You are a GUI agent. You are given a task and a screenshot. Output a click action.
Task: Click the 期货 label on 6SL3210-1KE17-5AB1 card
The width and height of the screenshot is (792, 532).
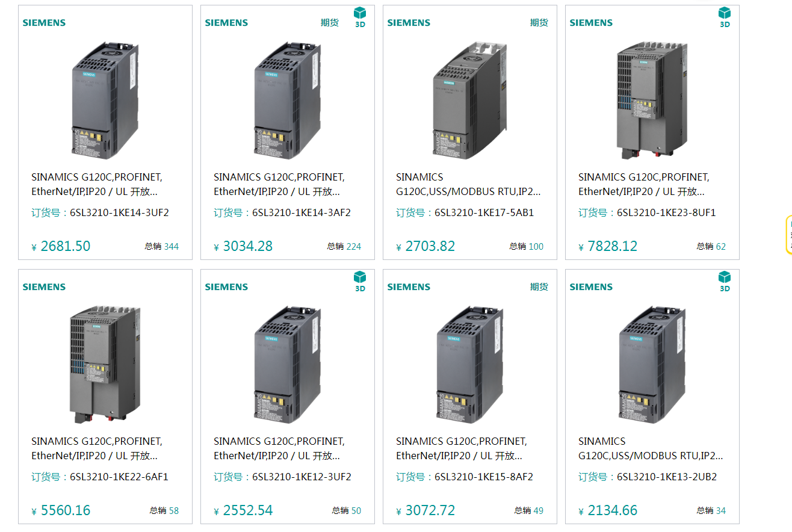(x=539, y=23)
